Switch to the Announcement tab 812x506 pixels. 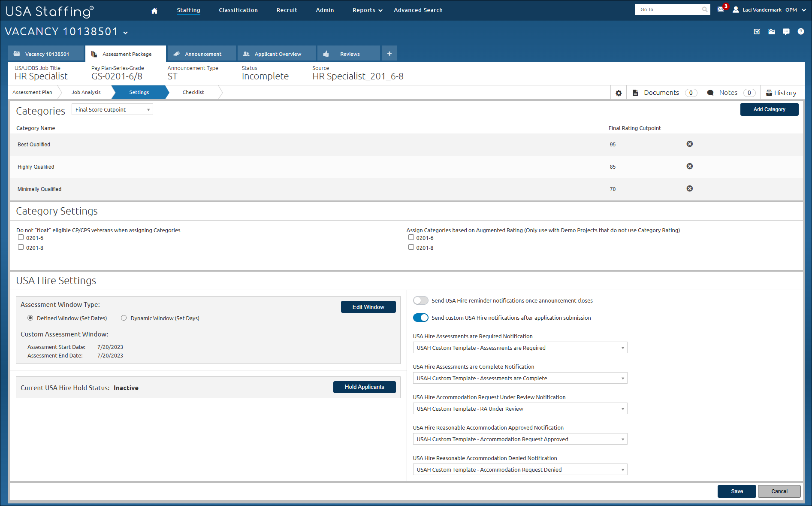(x=202, y=54)
